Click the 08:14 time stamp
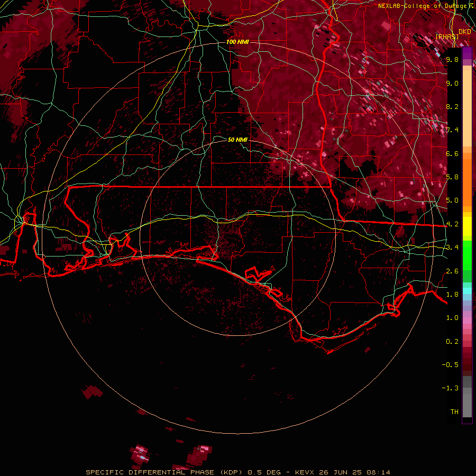Image resolution: width=476 pixels, height=476 pixels. (378, 472)
